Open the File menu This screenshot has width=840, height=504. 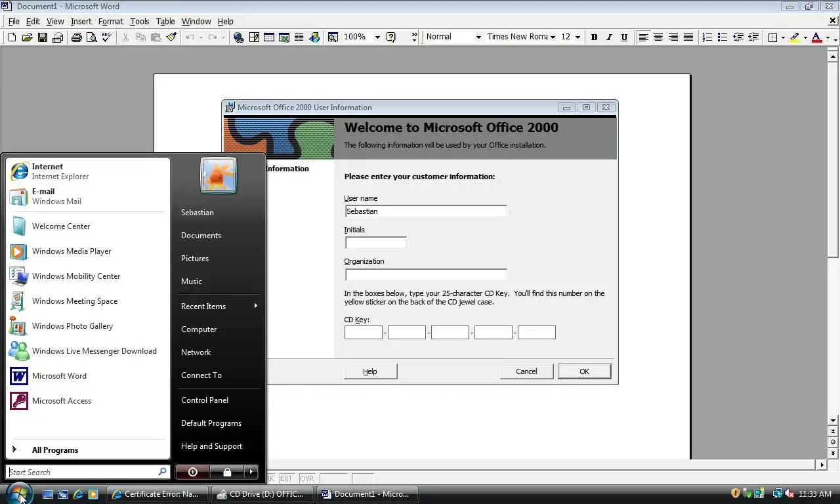(x=13, y=21)
